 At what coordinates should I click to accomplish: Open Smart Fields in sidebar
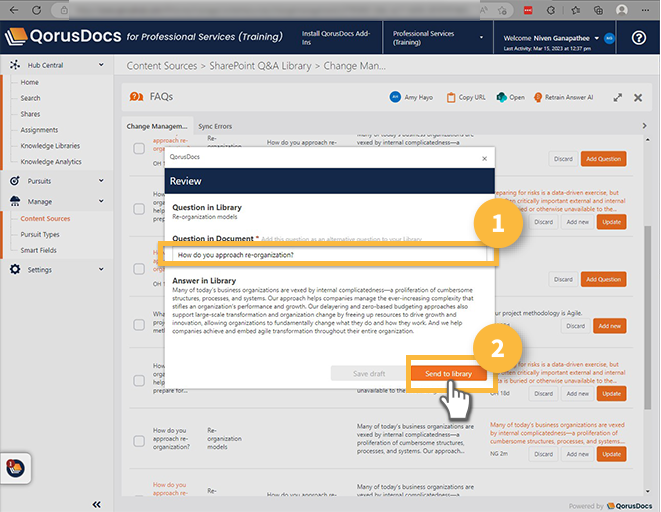pos(38,250)
